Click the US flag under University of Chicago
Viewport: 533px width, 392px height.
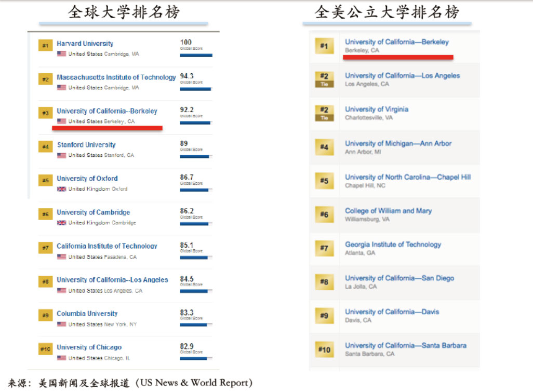point(61,358)
